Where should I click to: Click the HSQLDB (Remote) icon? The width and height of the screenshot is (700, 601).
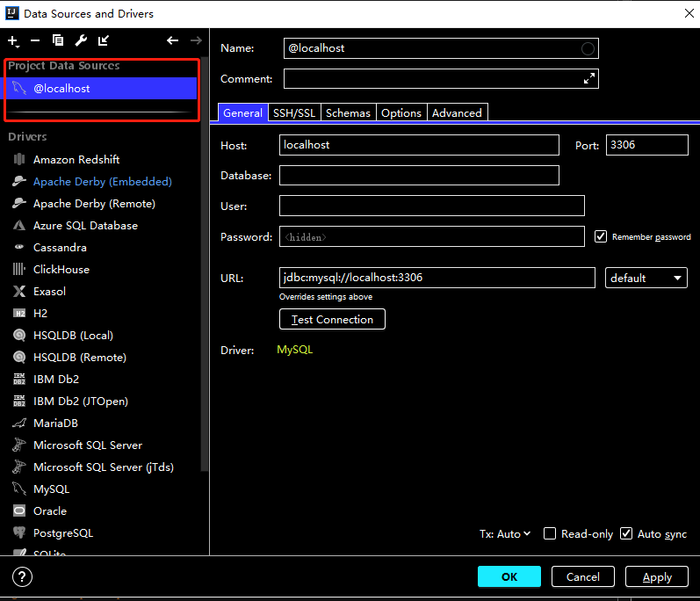(x=19, y=357)
